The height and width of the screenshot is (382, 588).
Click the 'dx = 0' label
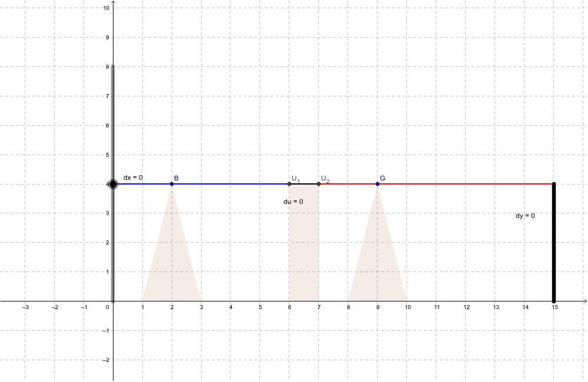(133, 177)
